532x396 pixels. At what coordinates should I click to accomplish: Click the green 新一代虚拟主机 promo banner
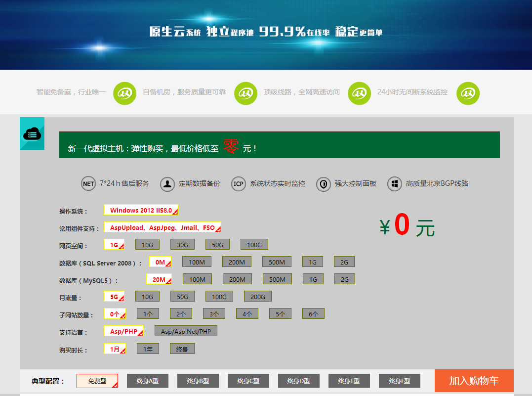[x=280, y=145]
